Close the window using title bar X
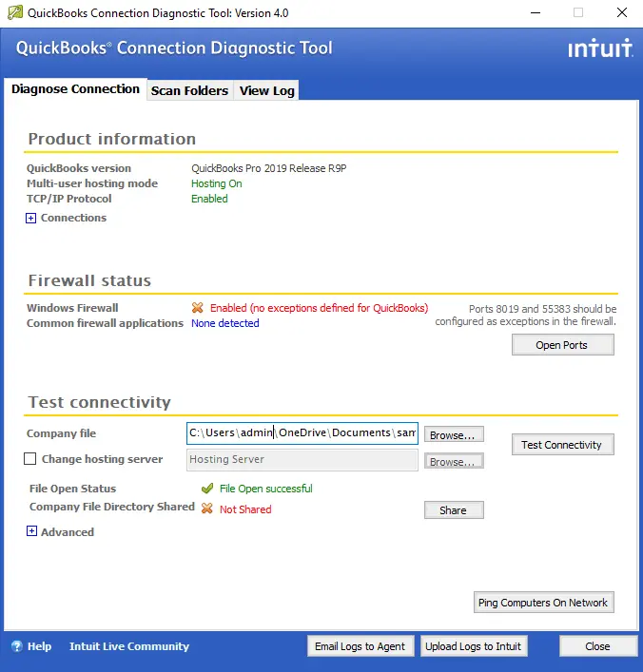The width and height of the screenshot is (643, 672). pos(622,12)
